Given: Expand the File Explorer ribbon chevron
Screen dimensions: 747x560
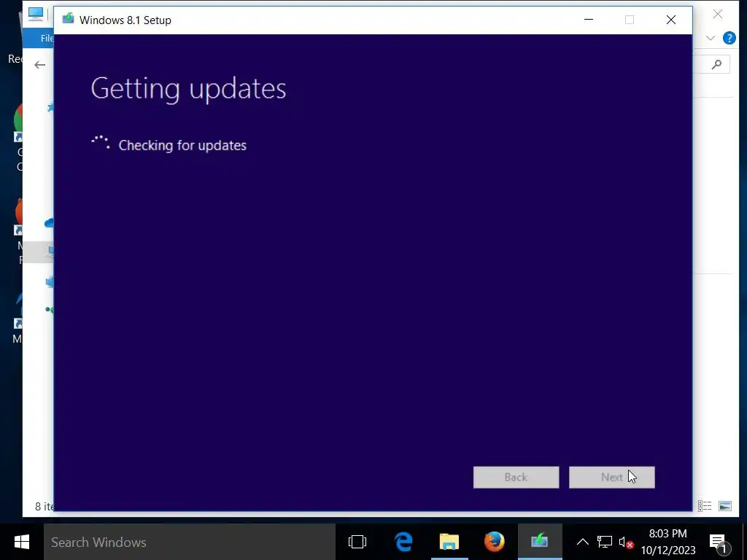Looking at the screenshot, I should [x=711, y=38].
